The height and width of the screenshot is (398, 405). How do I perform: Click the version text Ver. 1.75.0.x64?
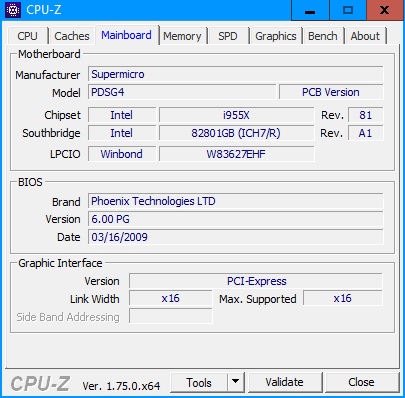tap(121, 386)
